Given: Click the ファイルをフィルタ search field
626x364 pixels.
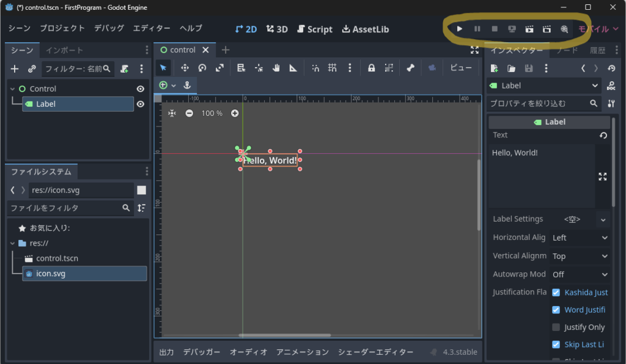Looking at the screenshot, I should [x=70, y=208].
